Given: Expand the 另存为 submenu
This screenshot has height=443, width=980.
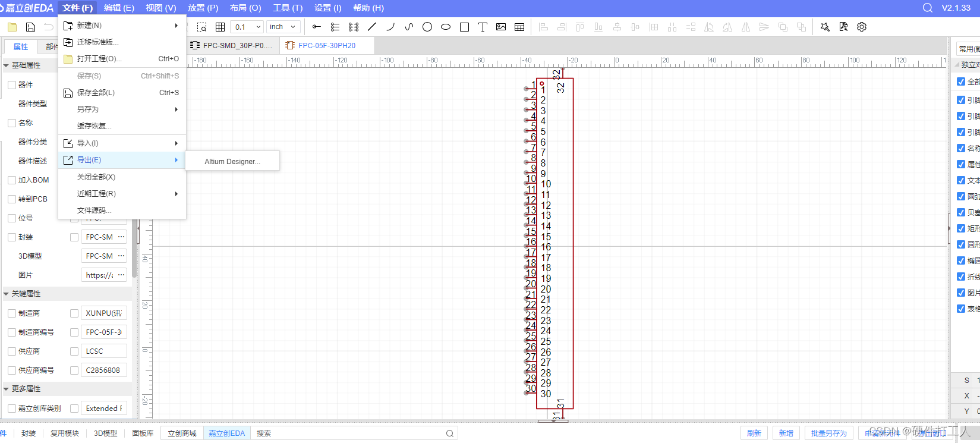Looking at the screenshot, I should (122, 109).
